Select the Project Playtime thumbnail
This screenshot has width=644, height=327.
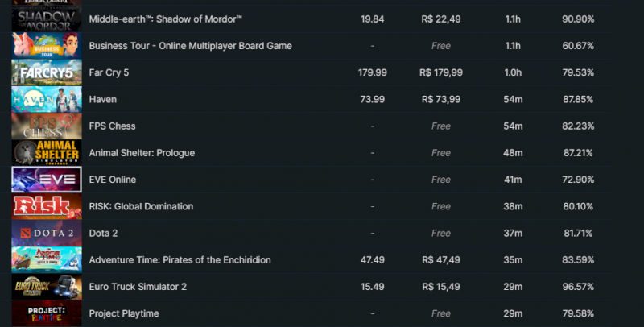pos(46,313)
